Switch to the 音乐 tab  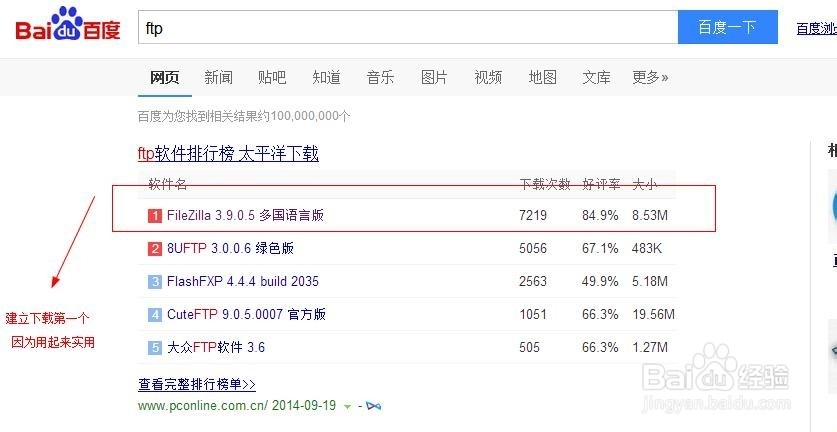(x=381, y=77)
